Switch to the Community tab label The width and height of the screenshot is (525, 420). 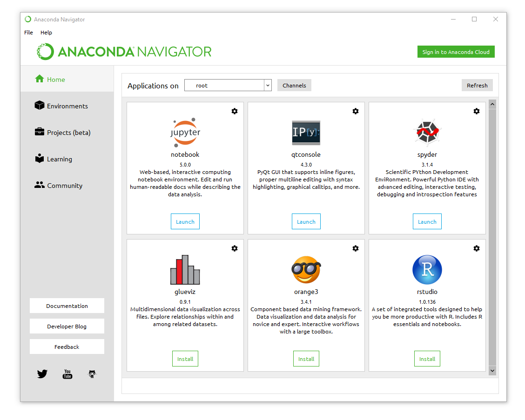[65, 186]
